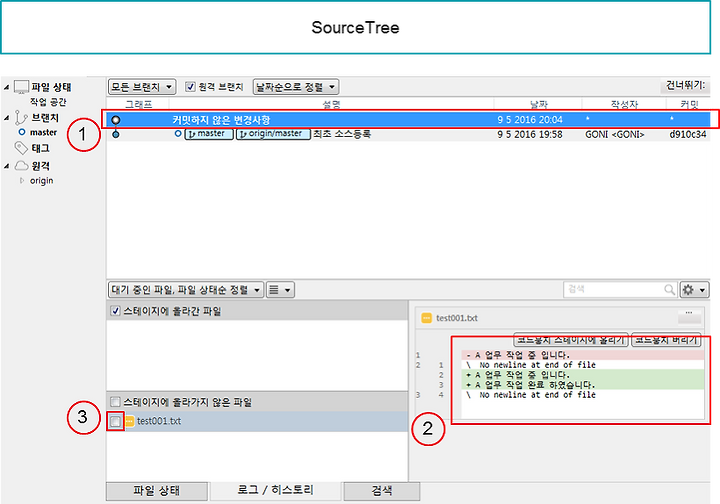Click the date 9 5 2016 19:58

point(529,134)
